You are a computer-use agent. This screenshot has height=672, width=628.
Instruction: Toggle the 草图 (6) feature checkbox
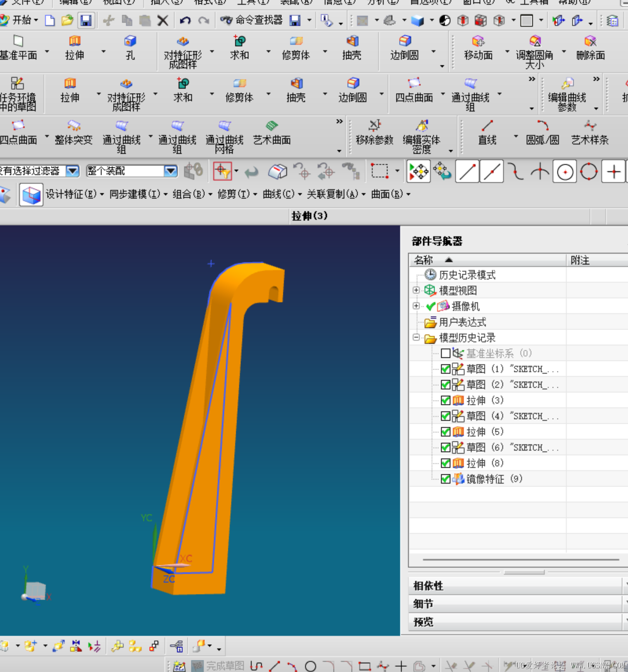[446, 447]
